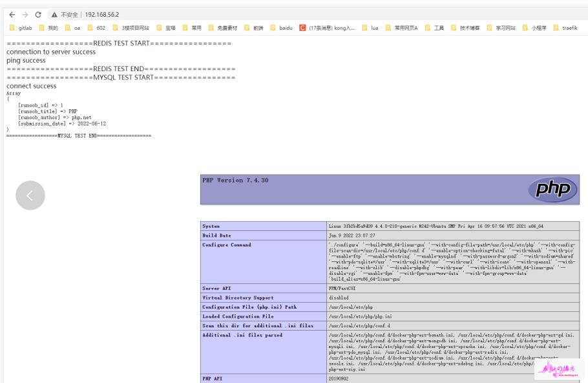This screenshot has width=588, height=383.
Task: Open the 免费素材 bookmark folder
Action: point(223,28)
